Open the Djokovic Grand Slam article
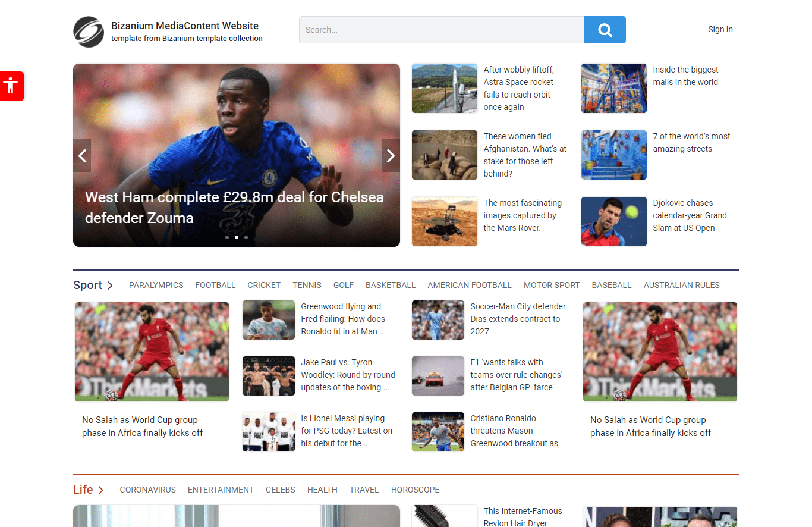 tap(690, 215)
